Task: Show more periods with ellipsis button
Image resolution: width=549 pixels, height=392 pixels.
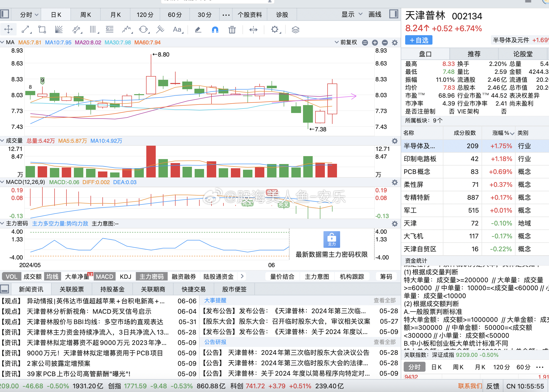Action: 226,15
